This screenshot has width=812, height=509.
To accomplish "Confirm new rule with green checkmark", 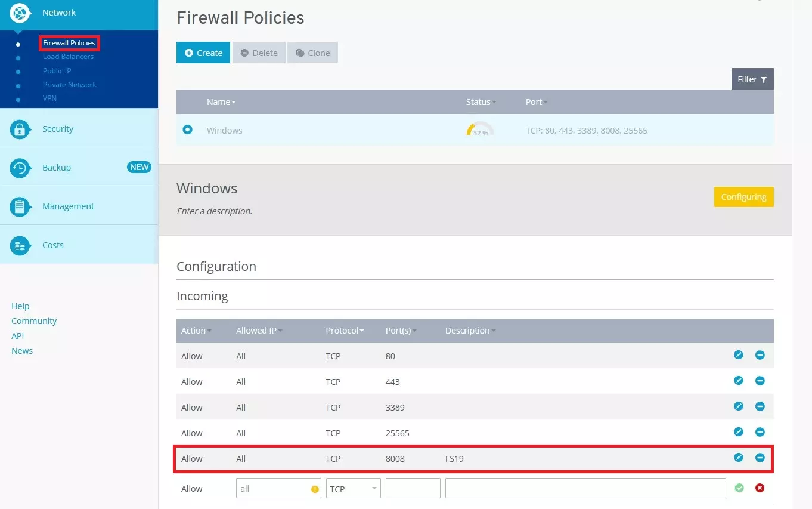I will click(x=739, y=488).
